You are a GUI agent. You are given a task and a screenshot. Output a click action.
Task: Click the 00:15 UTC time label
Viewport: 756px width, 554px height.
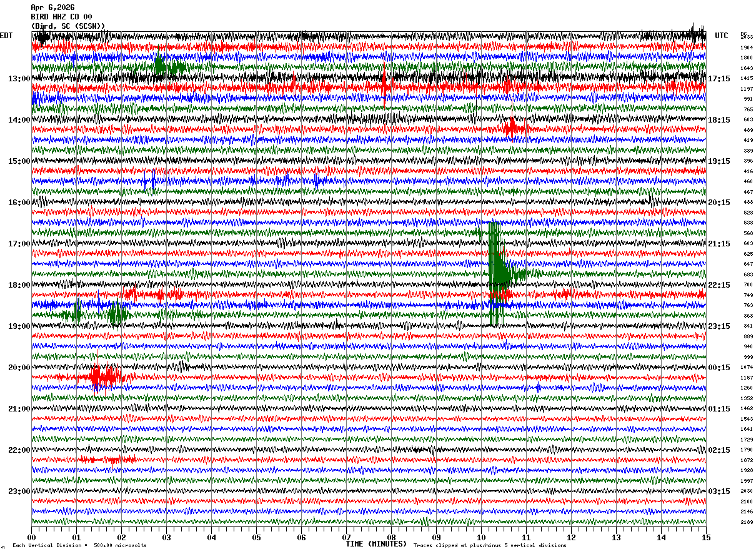click(x=719, y=368)
